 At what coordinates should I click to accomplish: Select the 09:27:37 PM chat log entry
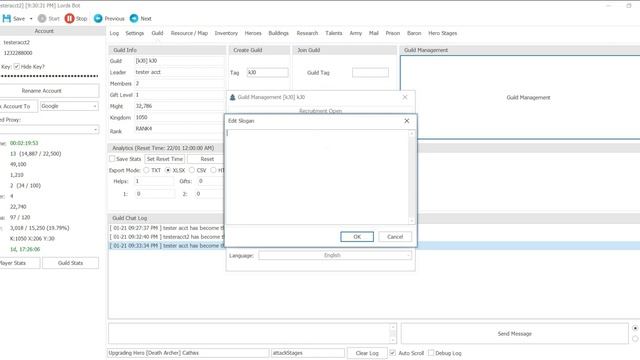coord(166,228)
